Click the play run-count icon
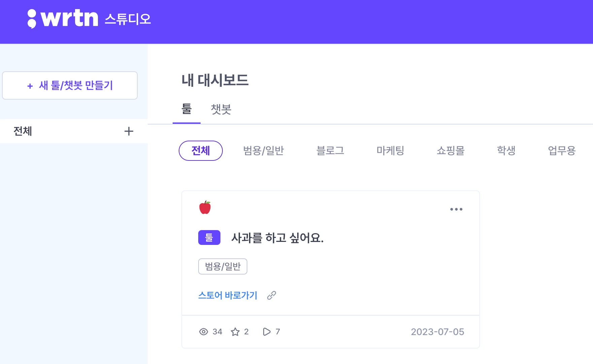This screenshot has height=364, width=593. (x=267, y=332)
